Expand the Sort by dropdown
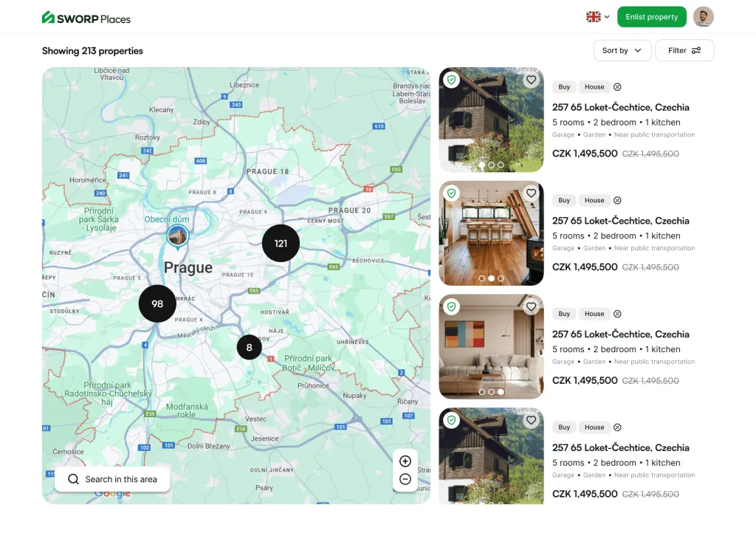This screenshot has height=550, width=756. click(622, 50)
